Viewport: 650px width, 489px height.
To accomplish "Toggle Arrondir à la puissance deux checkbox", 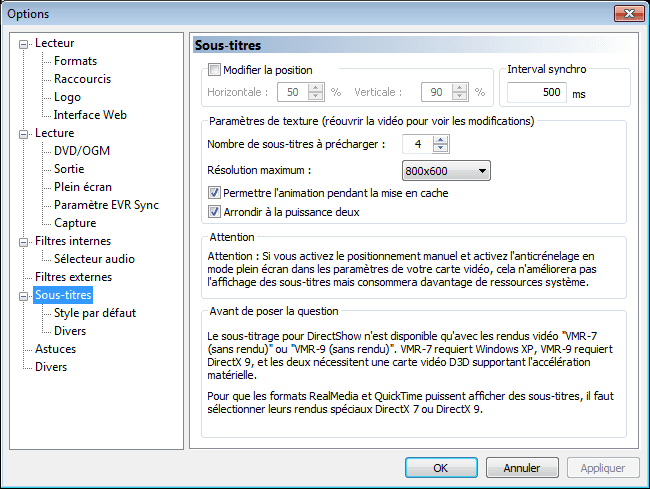I will [x=214, y=212].
